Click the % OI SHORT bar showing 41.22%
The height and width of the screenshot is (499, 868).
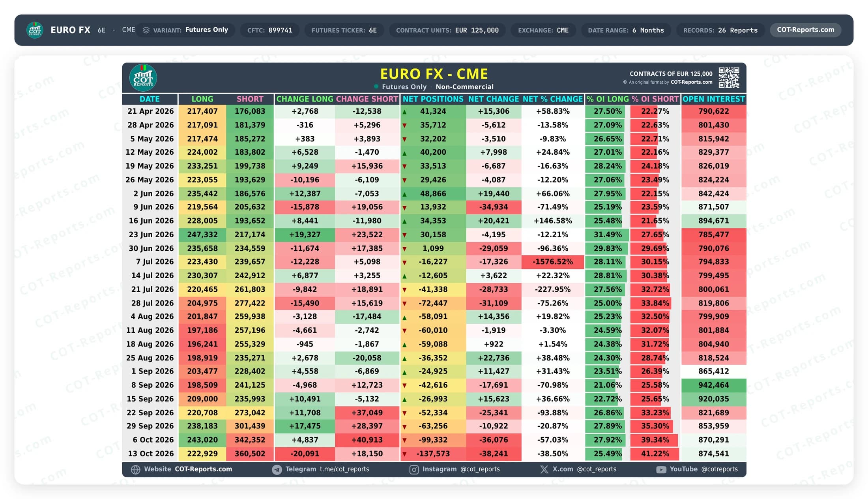(x=655, y=454)
